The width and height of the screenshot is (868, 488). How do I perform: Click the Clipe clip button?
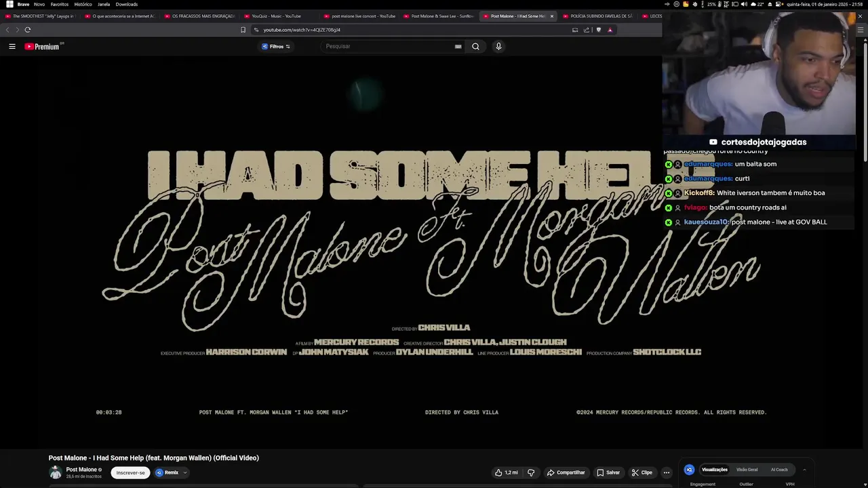(x=642, y=472)
